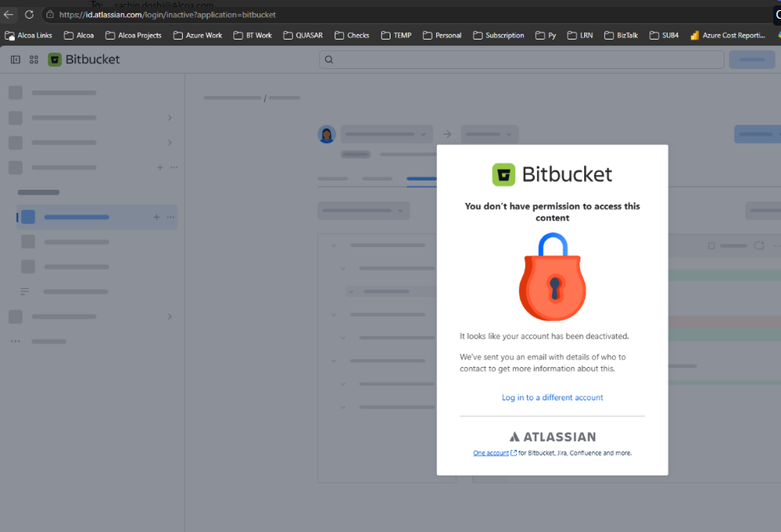The height and width of the screenshot is (532, 781).
Task: Open the Azure Work bookmark folder
Action: (x=198, y=35)
